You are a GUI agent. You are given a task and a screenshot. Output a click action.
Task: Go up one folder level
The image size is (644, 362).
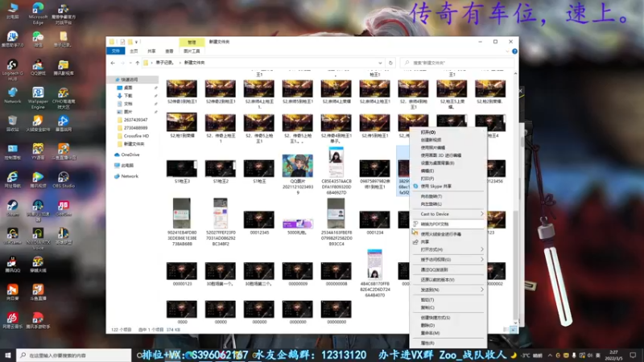click(x=137, y=63)
